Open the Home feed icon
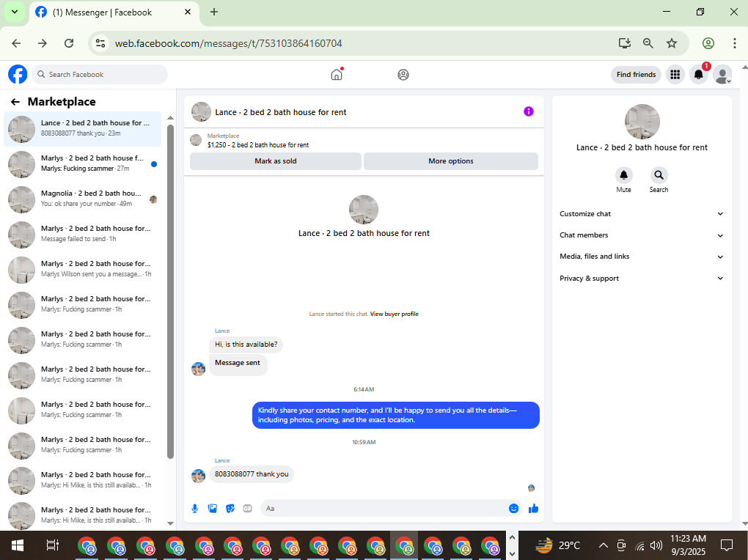748x560 pixels. click(337, 75)
